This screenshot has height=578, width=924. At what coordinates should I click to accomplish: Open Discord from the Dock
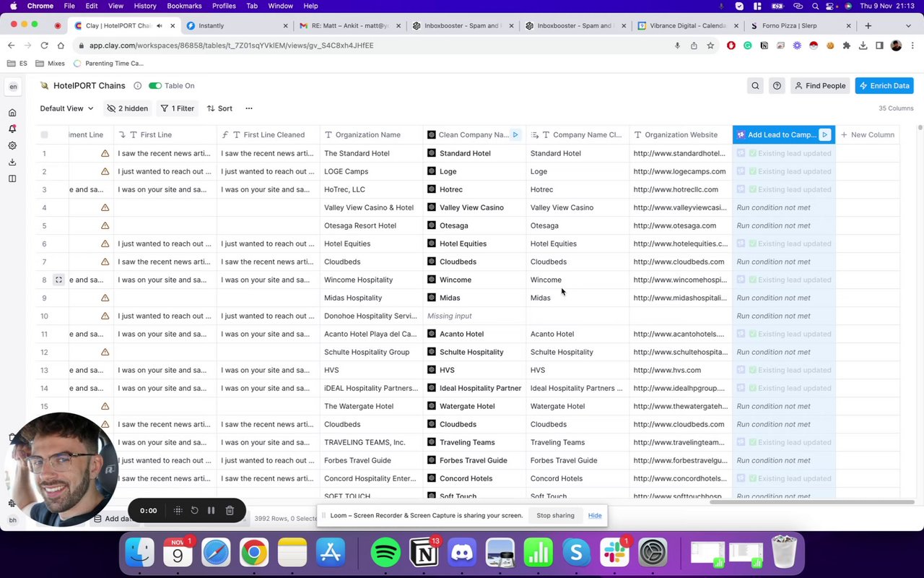pos(462,553)
